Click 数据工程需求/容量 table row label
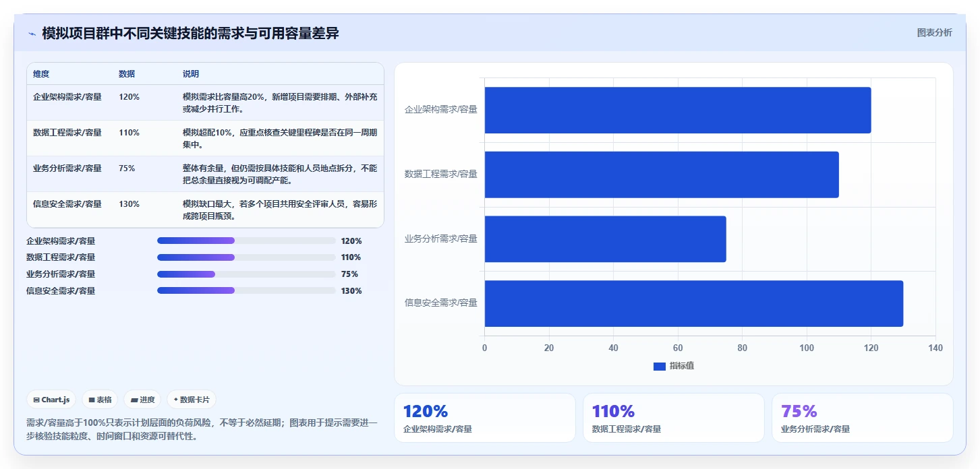The height and width of the screenshot is (469, 980). coord(67,133)
